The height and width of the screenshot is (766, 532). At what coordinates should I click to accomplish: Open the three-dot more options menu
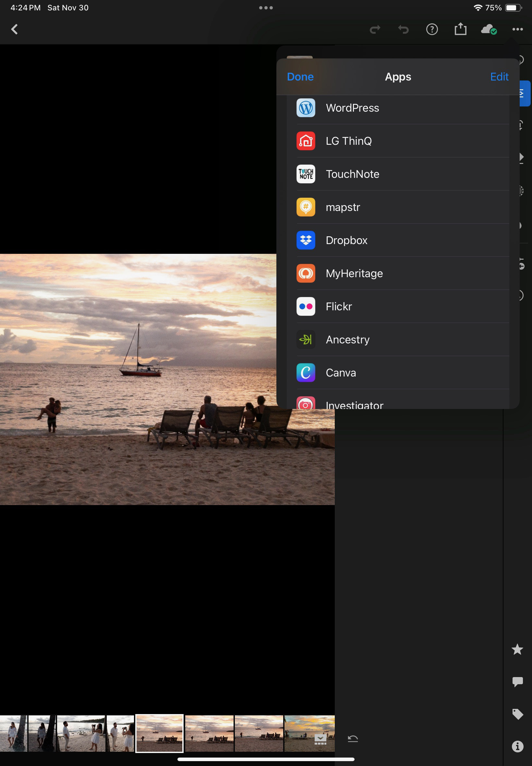pos(517,29)
